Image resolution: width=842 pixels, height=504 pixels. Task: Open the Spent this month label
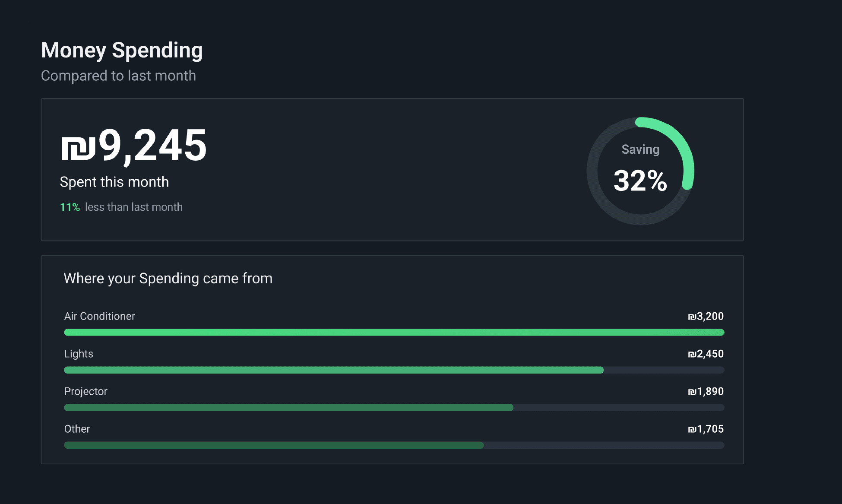[x=114, y=182]
